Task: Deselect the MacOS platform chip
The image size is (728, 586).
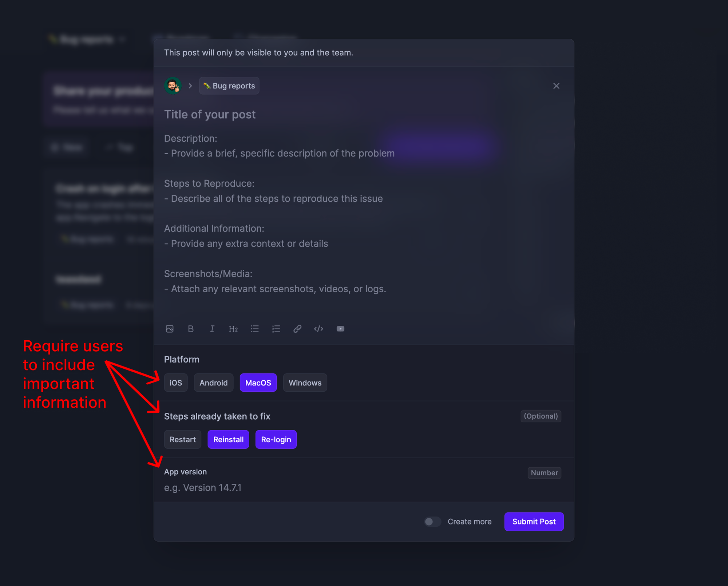Action: pyautogui.click(x=258, y=383)
